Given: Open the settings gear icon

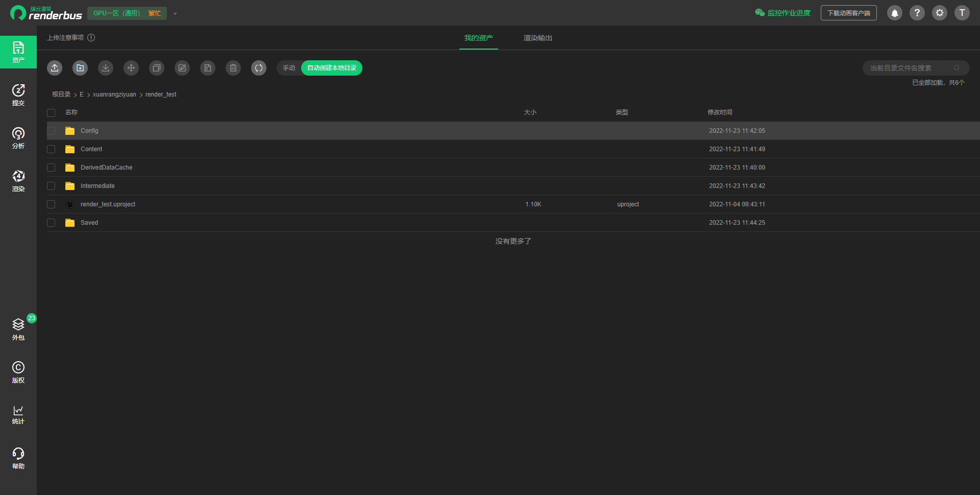Looking at the screenshot, I should point(940,13).
